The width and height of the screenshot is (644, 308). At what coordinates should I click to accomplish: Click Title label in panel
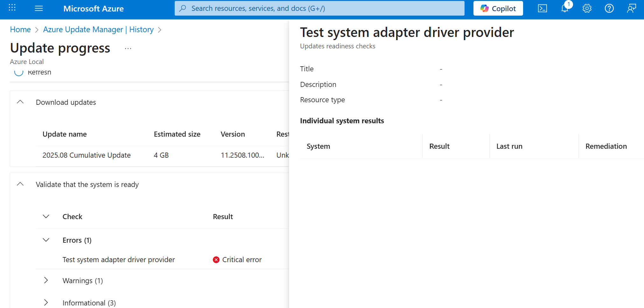click(307, 69)
